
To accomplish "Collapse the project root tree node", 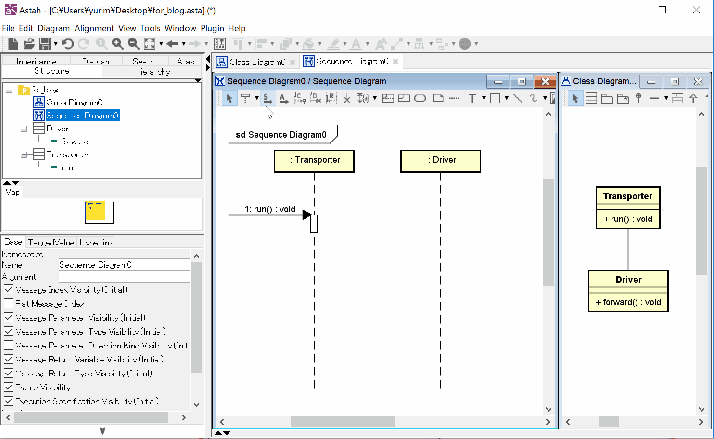I will point(9,90).
